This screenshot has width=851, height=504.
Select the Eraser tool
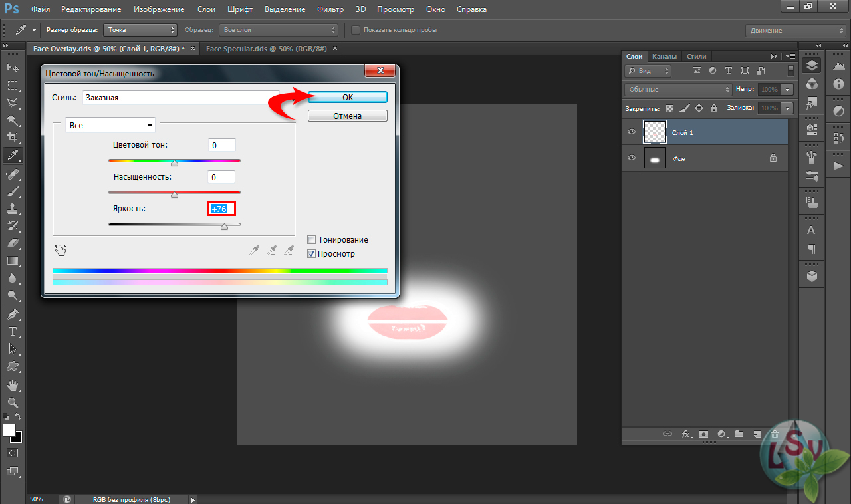click(13, 243)
